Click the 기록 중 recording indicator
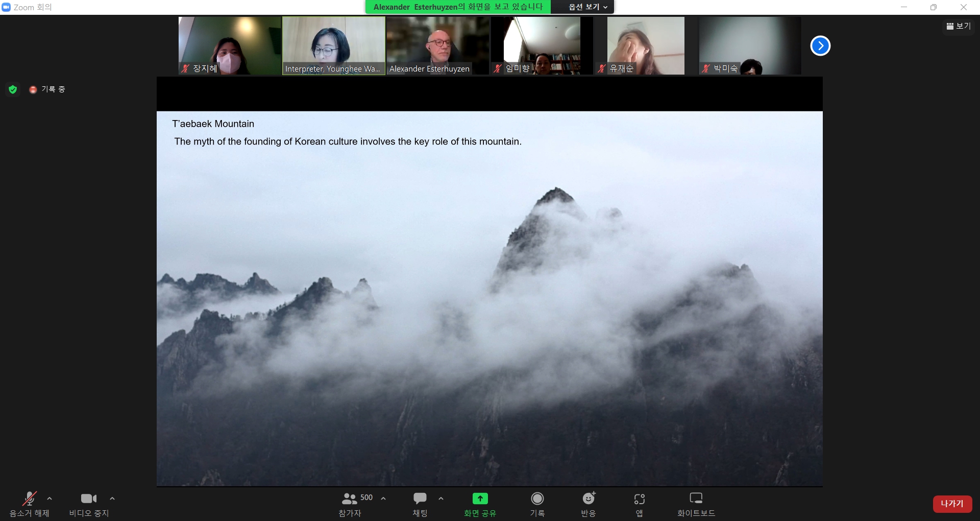The height and width of the screenshot is (521, 980). coord(47,89)
